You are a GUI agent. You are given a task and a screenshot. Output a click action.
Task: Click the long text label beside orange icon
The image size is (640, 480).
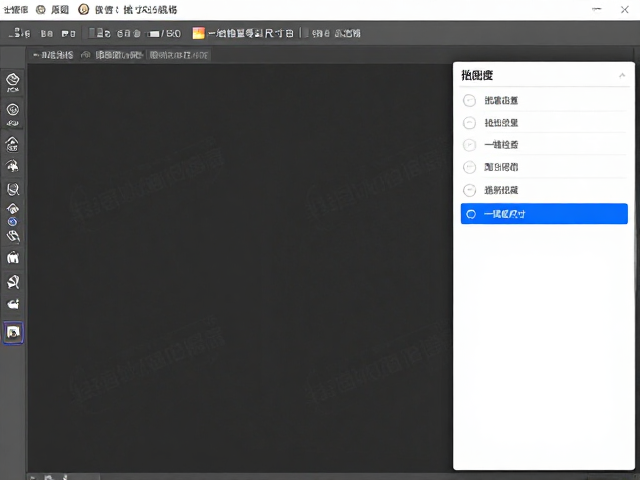(250, 33)
